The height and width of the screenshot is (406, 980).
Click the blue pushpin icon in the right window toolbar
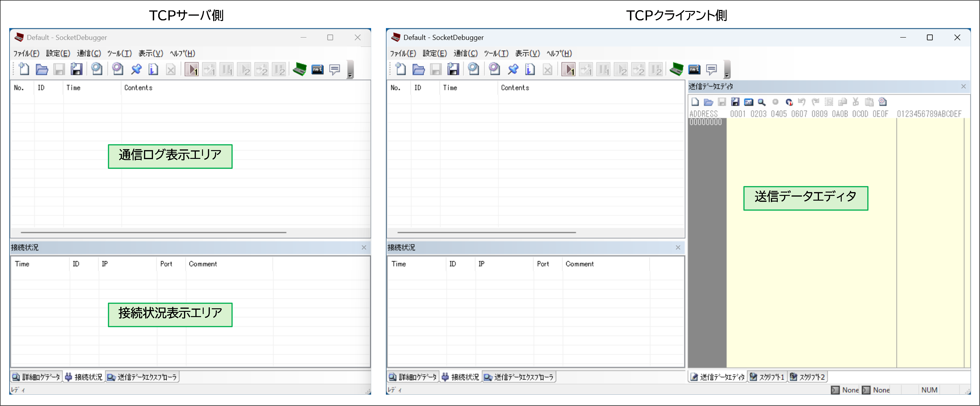pos(513,69)
